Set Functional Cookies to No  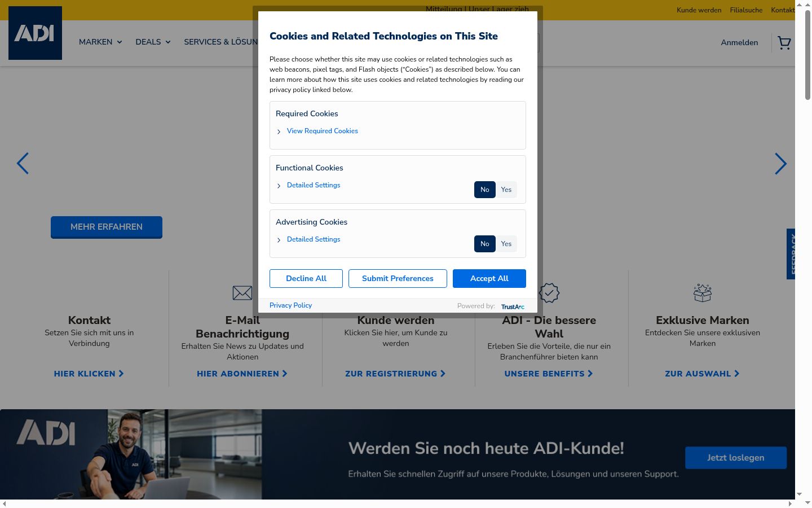pyautogui.click(x=485, y=190)
